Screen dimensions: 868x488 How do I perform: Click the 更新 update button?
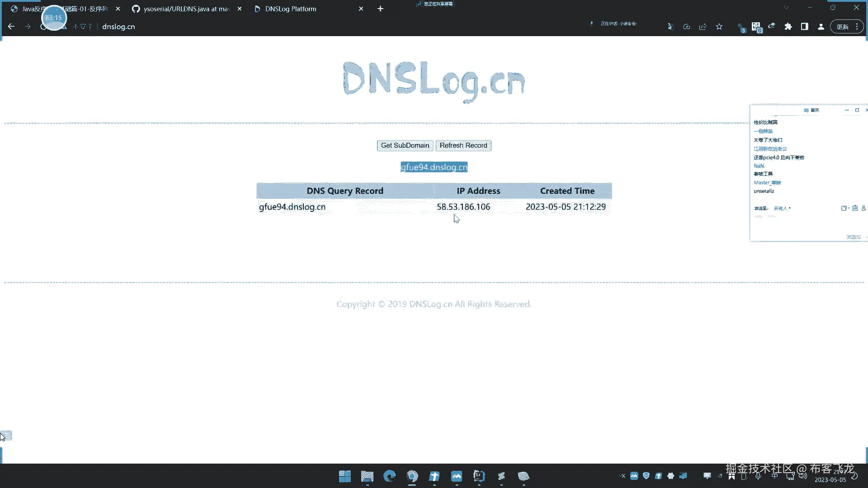[842, 27]
